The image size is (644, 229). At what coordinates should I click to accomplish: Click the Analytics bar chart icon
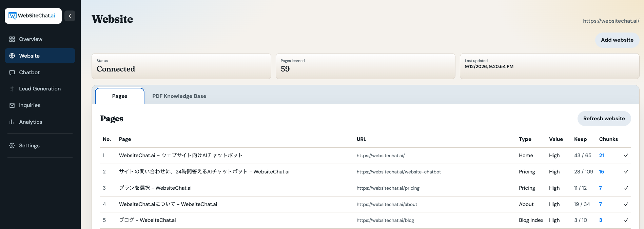point(12,122)
